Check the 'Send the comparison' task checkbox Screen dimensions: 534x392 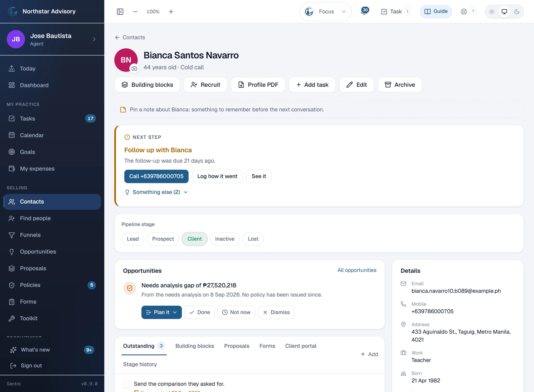tap(126, 384)
